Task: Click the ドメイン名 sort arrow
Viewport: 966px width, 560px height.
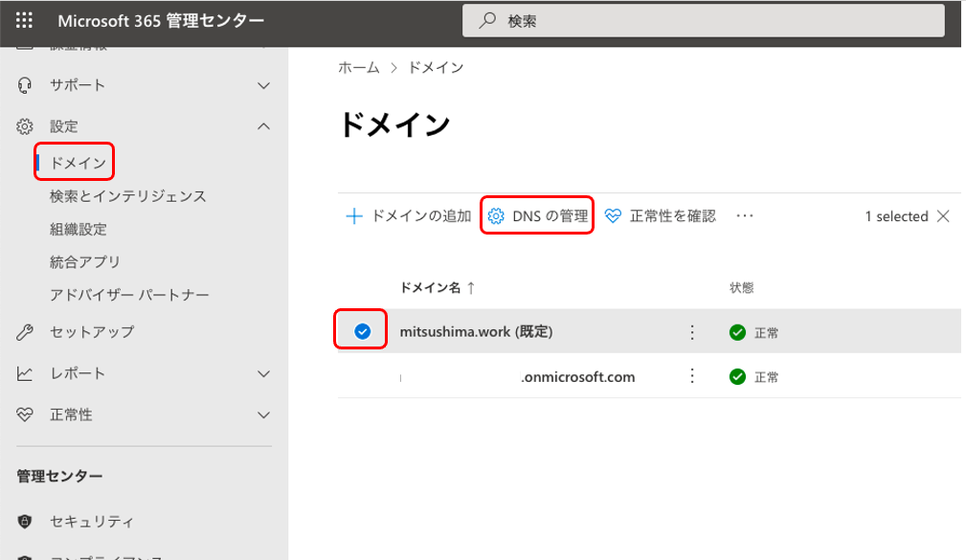Action: [x=471, y=288]
